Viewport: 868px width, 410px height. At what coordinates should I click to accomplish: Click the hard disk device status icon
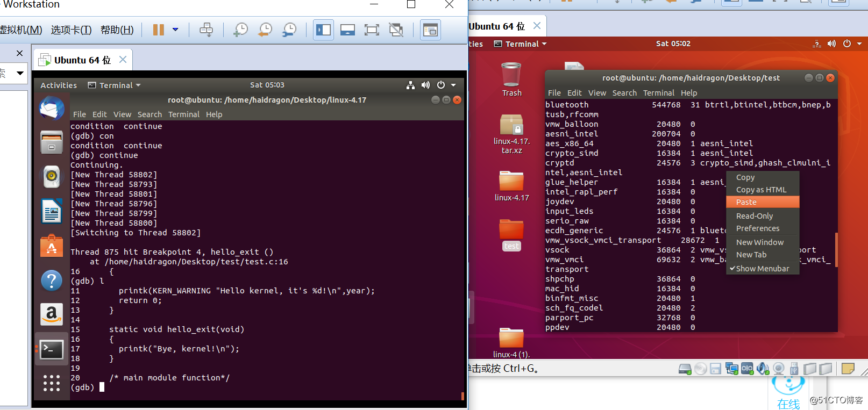pyautogui.click(x=685, y=369)
